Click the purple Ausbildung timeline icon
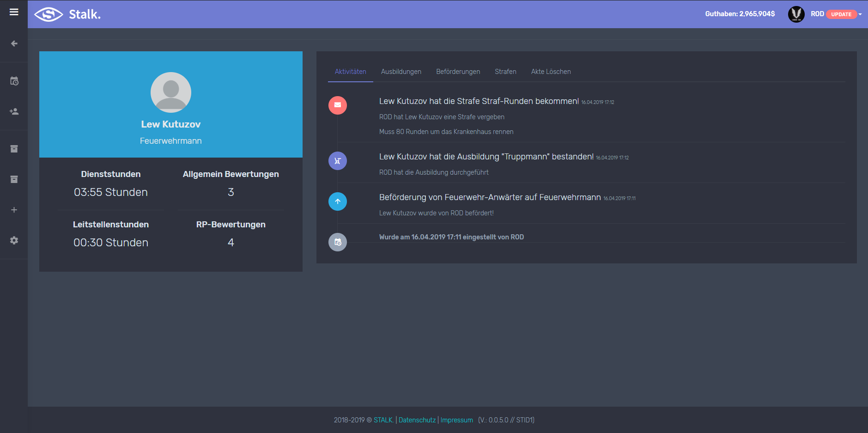This screenshot has width=868, height=433. (338, 161)
